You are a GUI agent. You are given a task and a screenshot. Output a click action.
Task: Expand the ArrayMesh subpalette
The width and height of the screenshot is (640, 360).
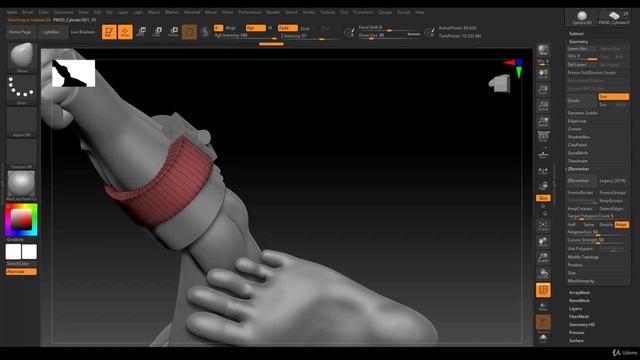579,293
